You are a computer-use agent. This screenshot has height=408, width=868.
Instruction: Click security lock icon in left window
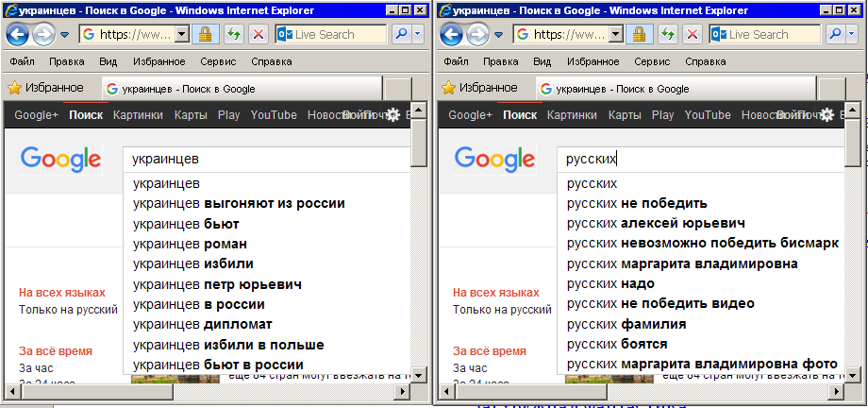(x=206, y=35)
